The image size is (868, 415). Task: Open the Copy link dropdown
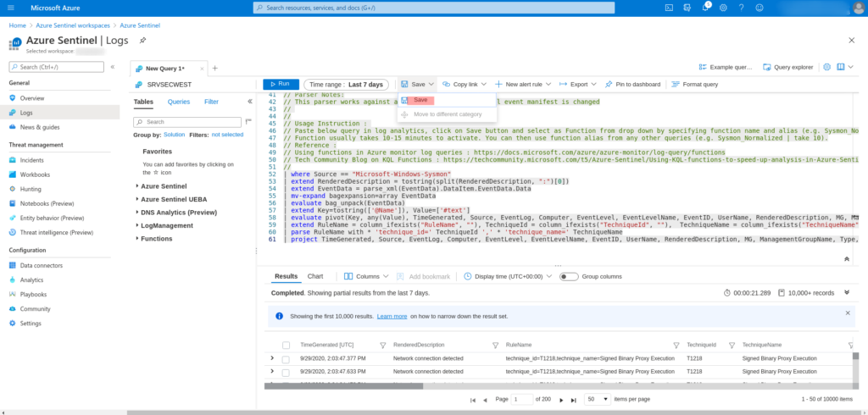[x=464, y=84]
